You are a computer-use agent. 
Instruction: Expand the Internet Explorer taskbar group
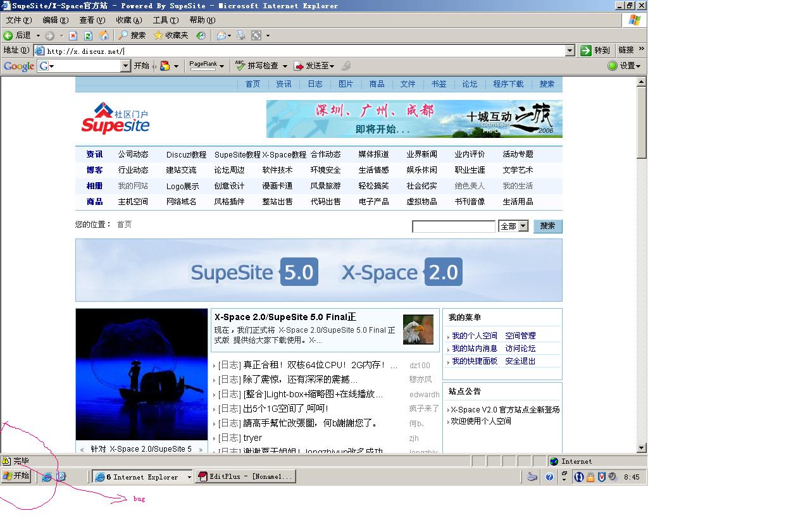pos(189,477)
